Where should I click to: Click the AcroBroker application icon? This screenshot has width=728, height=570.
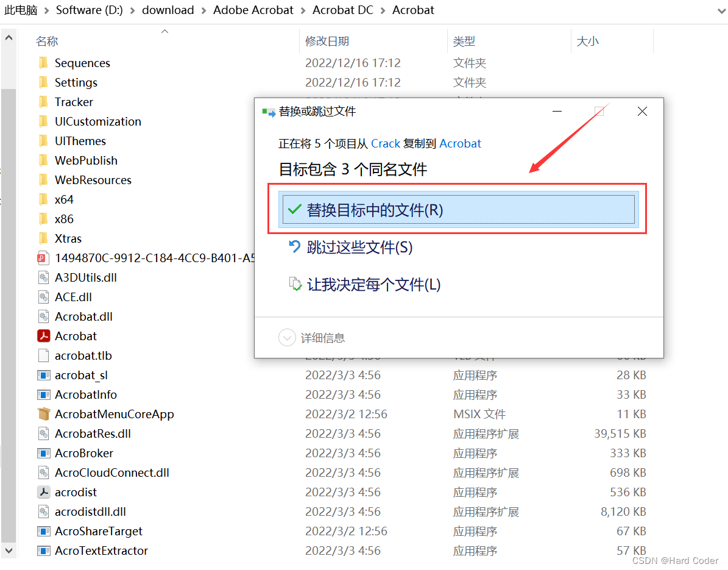(44, 453)
